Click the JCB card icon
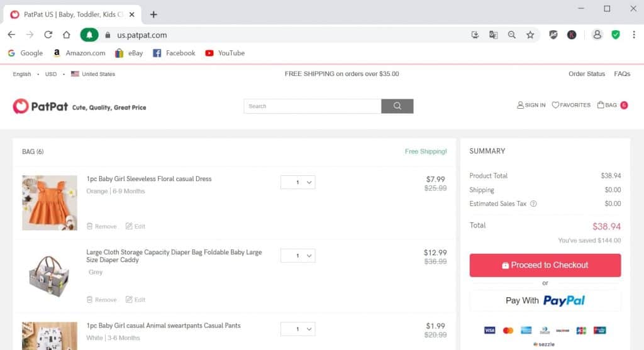This screenshot has width=644, height=350. coord(581,331)
